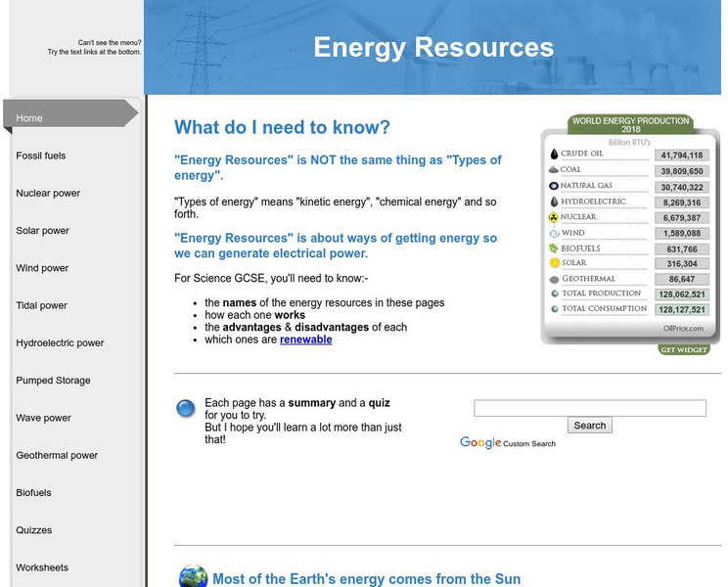Open the OilPrice.com link in widget

(x=682, y=329)
